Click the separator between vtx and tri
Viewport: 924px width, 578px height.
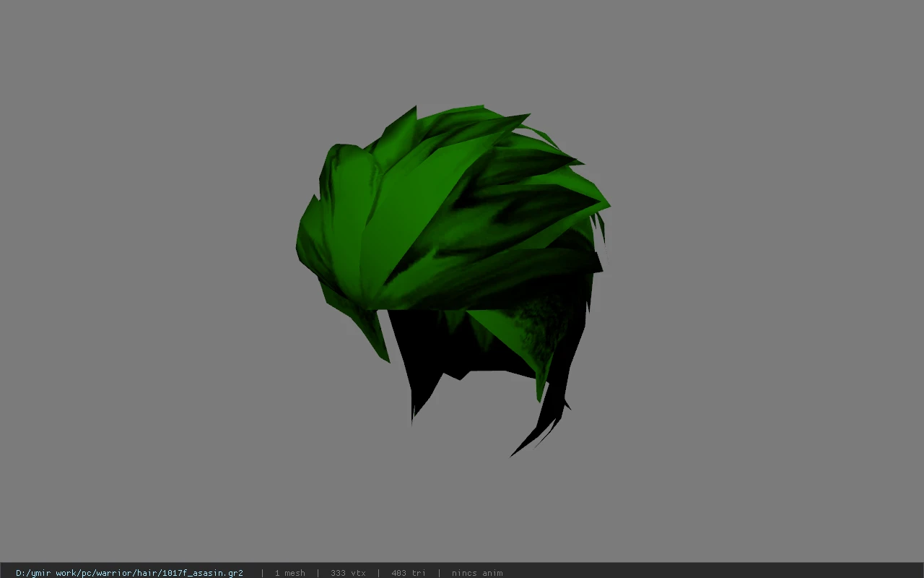coord(378,573)
